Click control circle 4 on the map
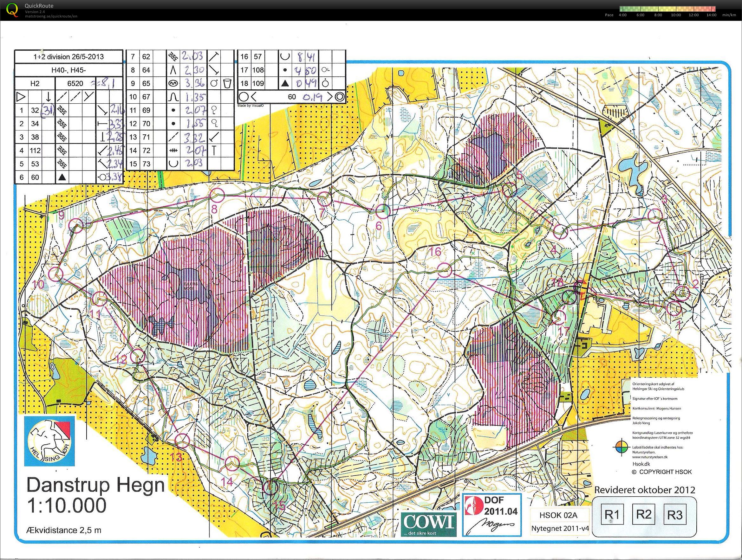This screenshot has width=742, height=560. [x=560, y=232]
